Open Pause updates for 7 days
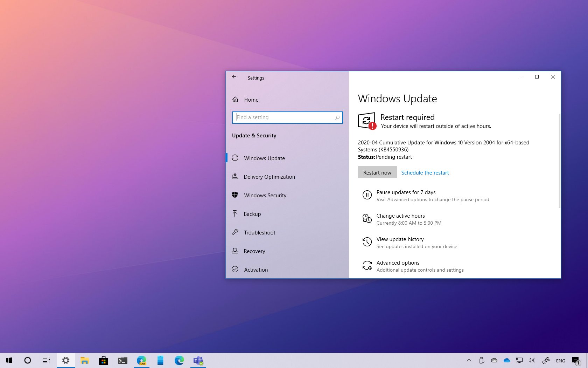The height and width of the screenshot is (368, 588). tap(406, 192)
